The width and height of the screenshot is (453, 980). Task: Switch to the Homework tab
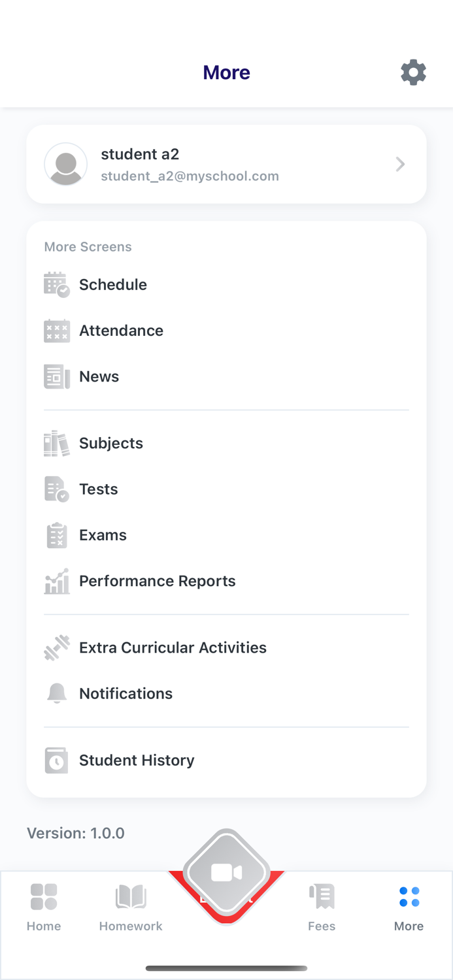tap(131, 907)
